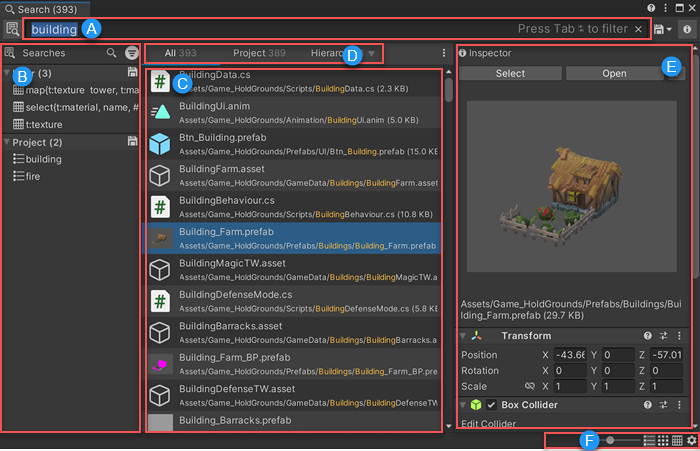Adjust the icon size slider handle
The width and height of the screenshot is (700, 451).
(611, 440)
